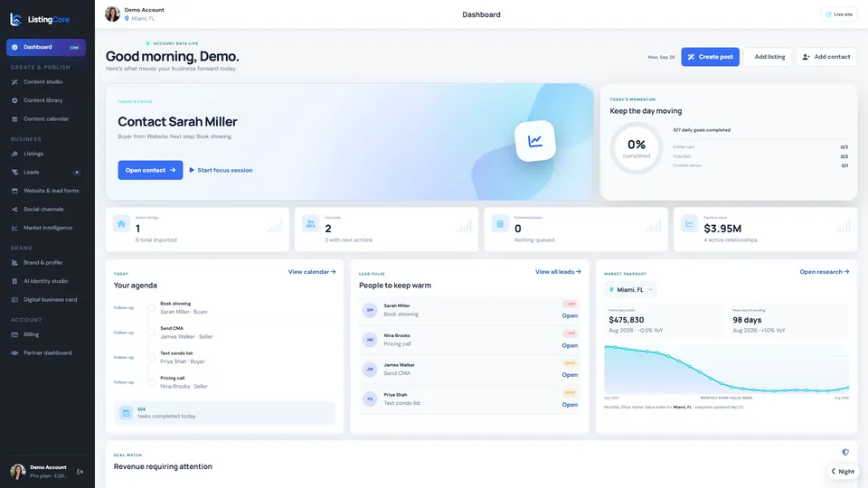Click the Website & lead forms icon
Viewport: 868px width, 488px height.
click(x=14, y=191)
